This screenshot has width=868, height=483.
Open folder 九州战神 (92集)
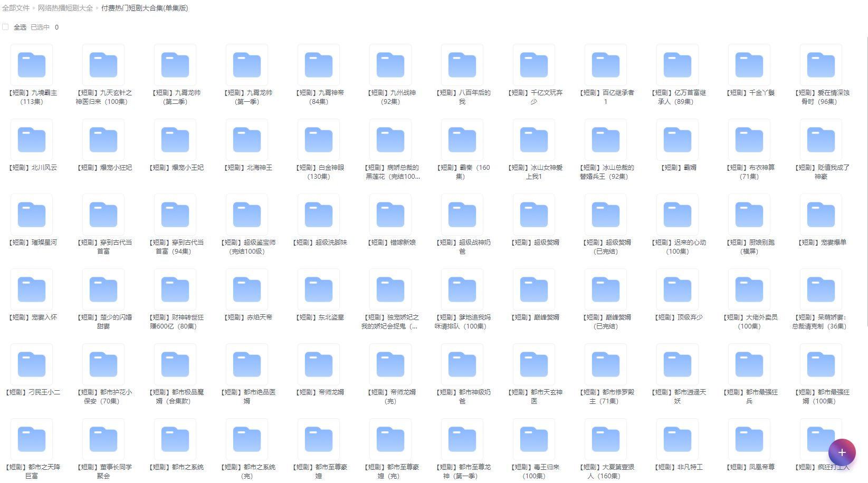coord(390,65)
